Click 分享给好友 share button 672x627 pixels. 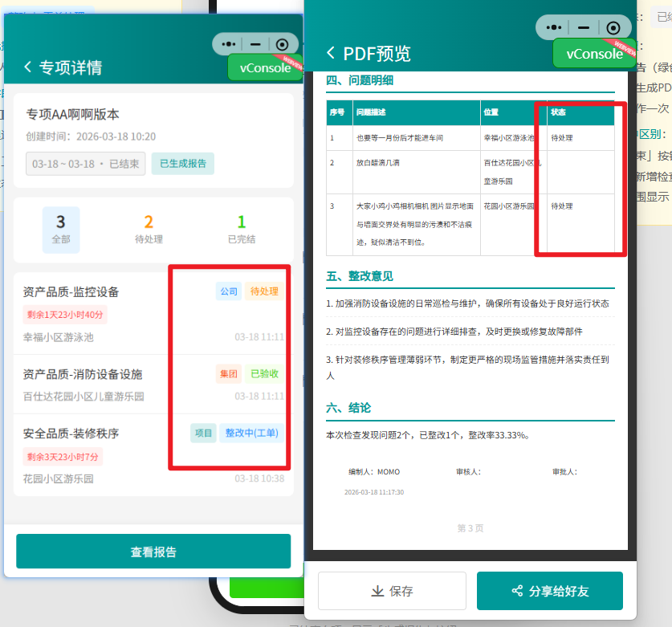click(x=549, y=591)
